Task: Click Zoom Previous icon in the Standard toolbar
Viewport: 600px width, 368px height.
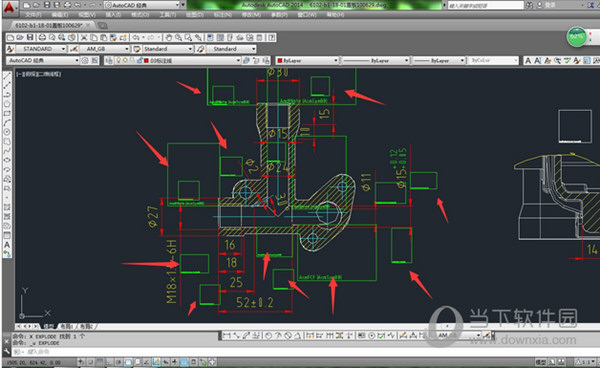Action: (198, 37)
